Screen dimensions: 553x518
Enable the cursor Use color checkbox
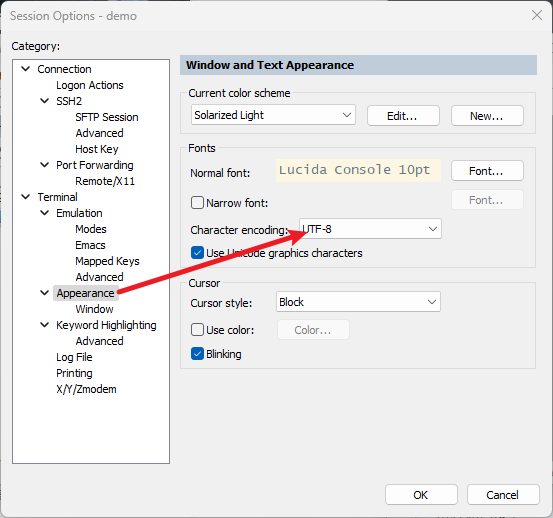pos(197,330)
